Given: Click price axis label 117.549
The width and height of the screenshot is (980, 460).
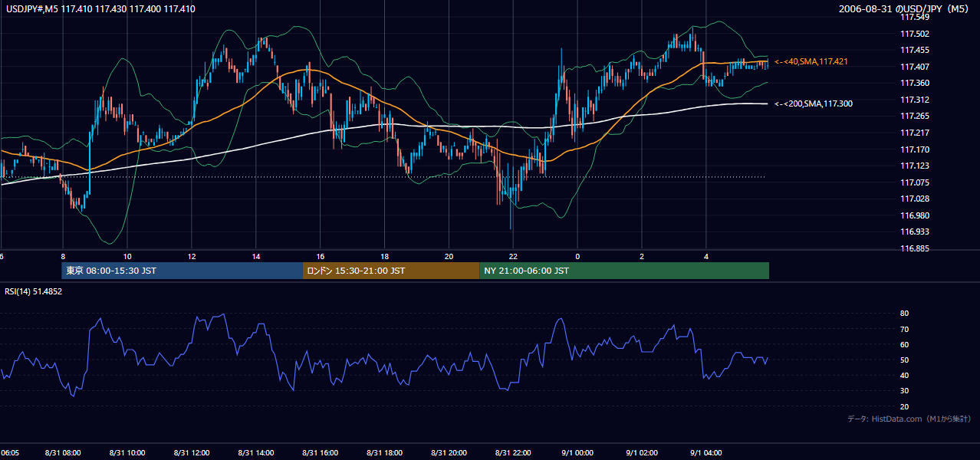Looking at the screenshot, I should (913, 17).
